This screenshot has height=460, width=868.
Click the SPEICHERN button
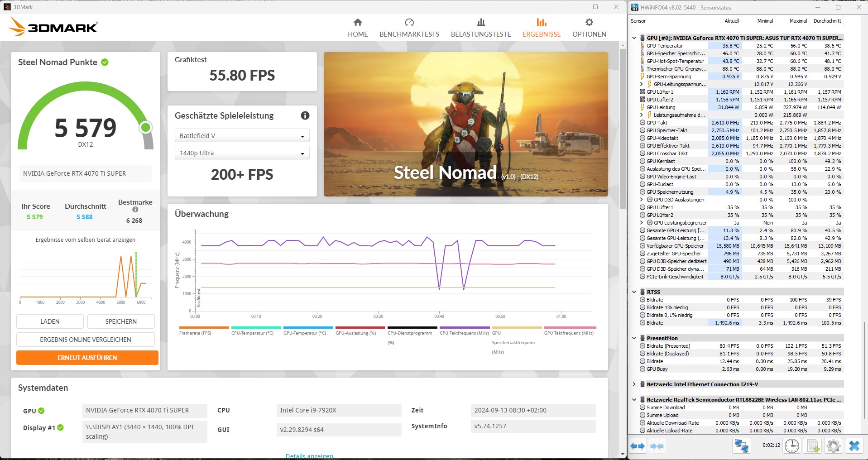tap(121, 321)
